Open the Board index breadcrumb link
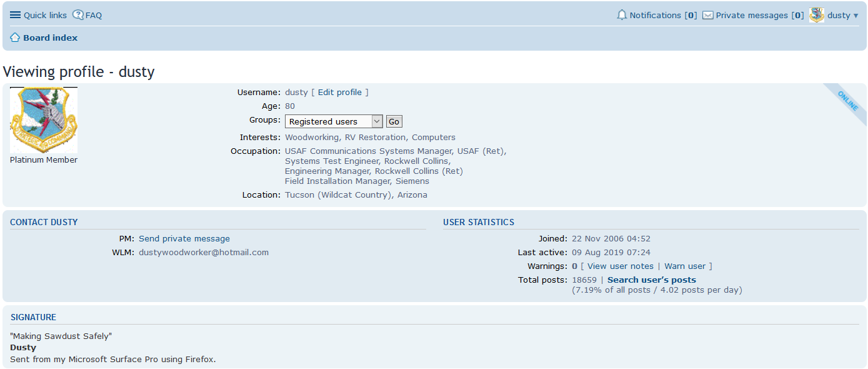The height and width of the screenshot is (369, 868). [51, 38]
